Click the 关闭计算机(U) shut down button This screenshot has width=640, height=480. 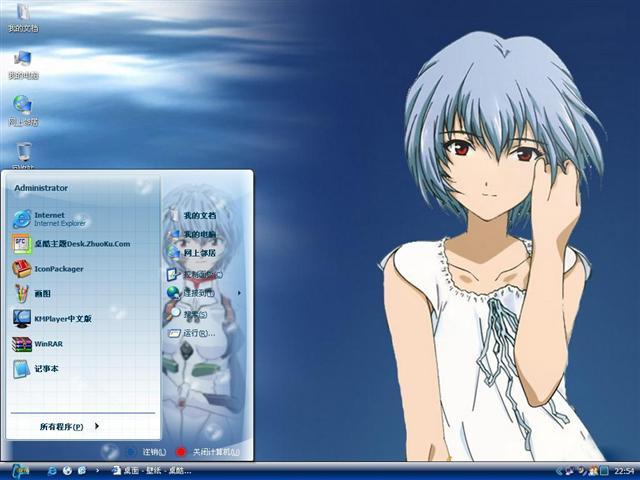click(208, 452)
